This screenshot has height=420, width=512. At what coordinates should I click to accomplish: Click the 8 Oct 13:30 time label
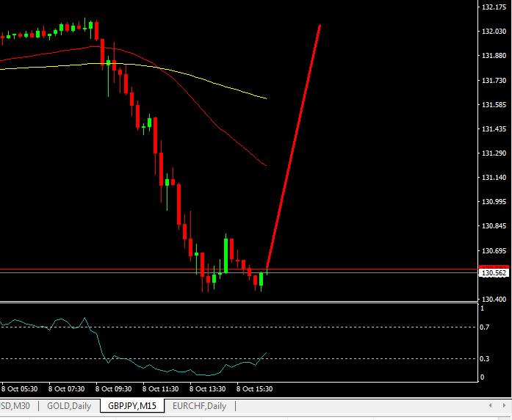pyautogui.click(x=207, y=389)
